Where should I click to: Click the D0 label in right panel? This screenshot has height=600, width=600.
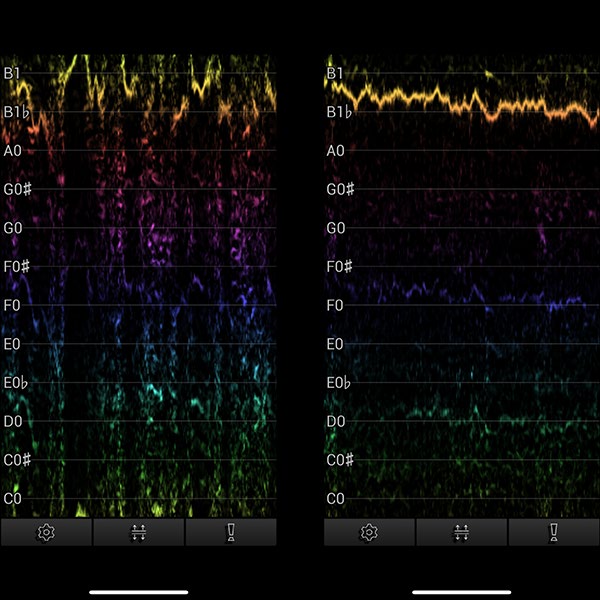[x=335, y=421]
